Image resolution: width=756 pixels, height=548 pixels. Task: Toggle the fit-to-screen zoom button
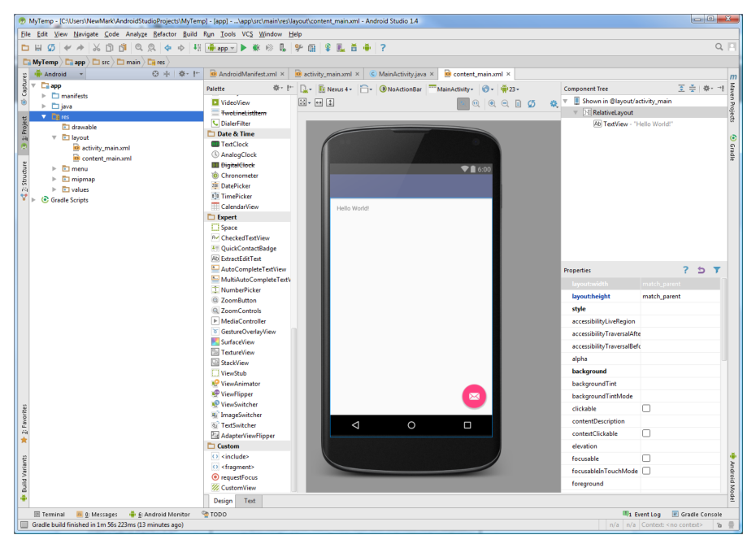[x=463, y=103]
